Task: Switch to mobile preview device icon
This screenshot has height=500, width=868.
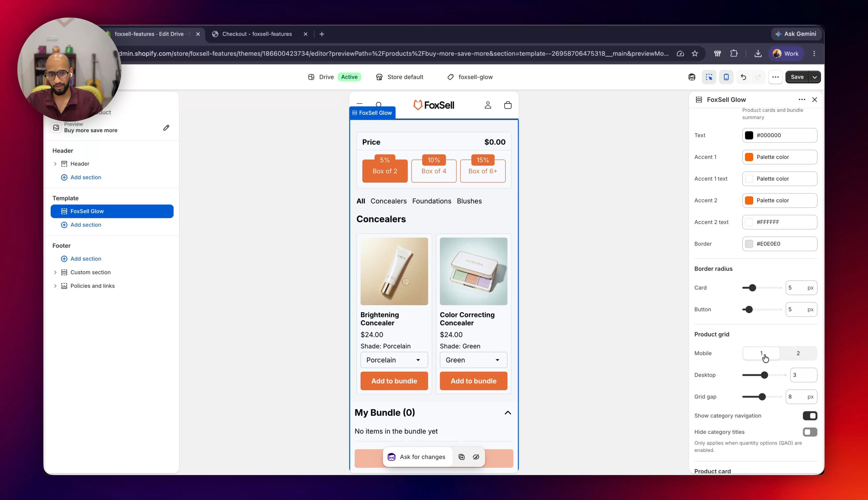Action: tap(726, 77)
